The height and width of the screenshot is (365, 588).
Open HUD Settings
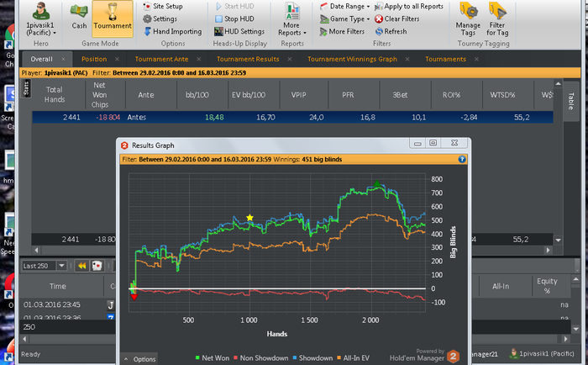pyautogui.click(x=239, y=32)
